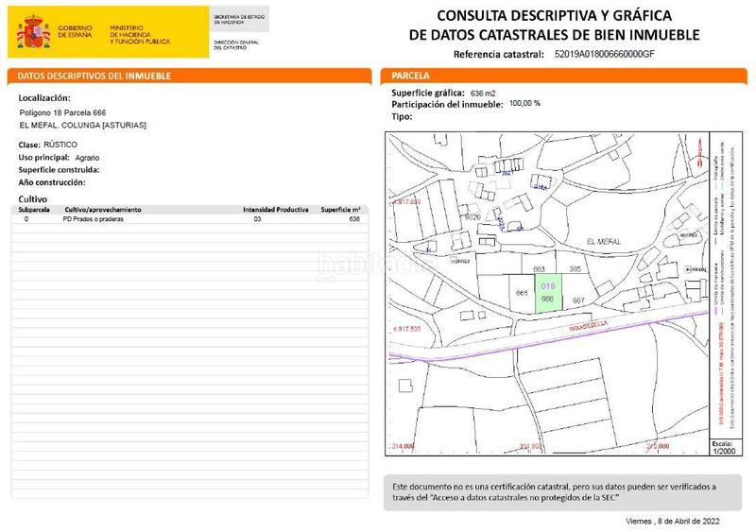756x532 pixels.
Task: Click parcel number 385 on the map
Action: [x=576, y=268]
